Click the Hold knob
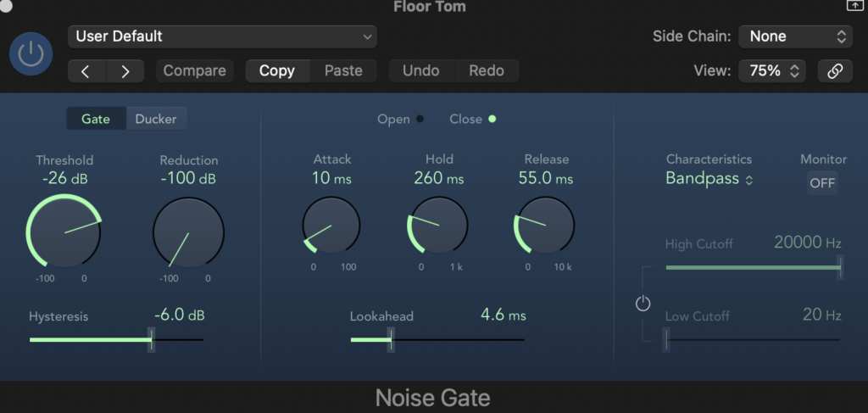The height and width of the screenshot is (413, 868). coord(438,226)
